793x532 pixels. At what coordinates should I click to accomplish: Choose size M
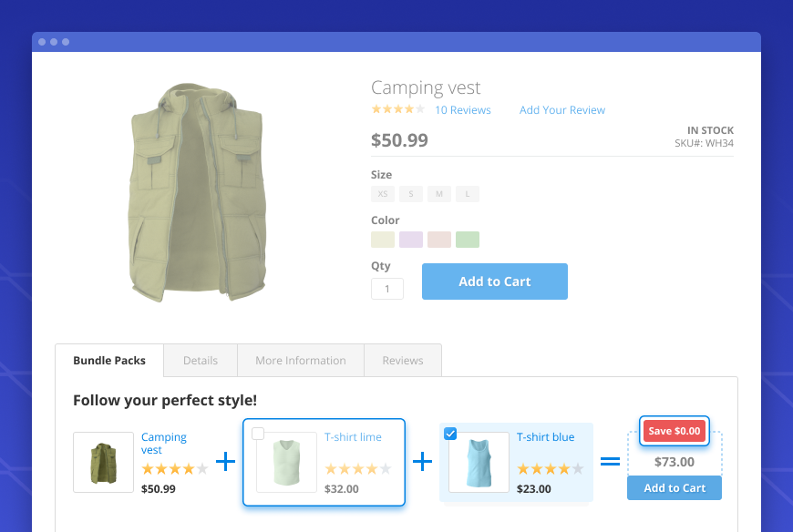pos(439,194)
